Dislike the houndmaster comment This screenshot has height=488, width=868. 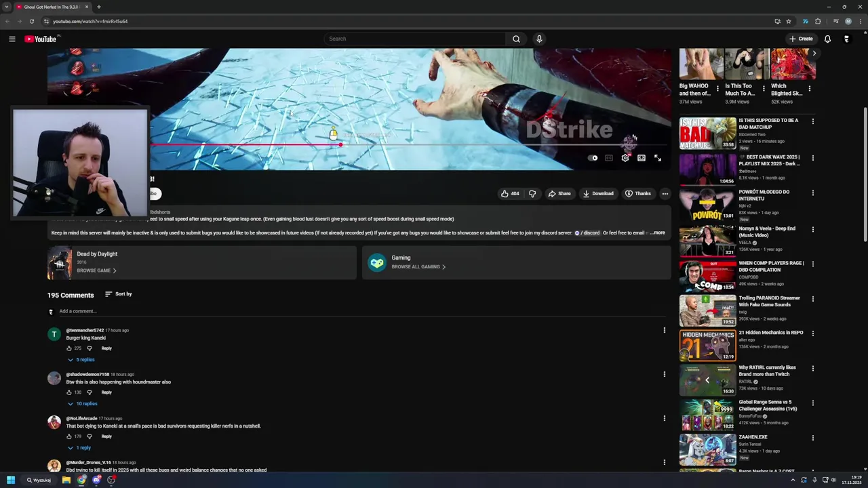90,392
